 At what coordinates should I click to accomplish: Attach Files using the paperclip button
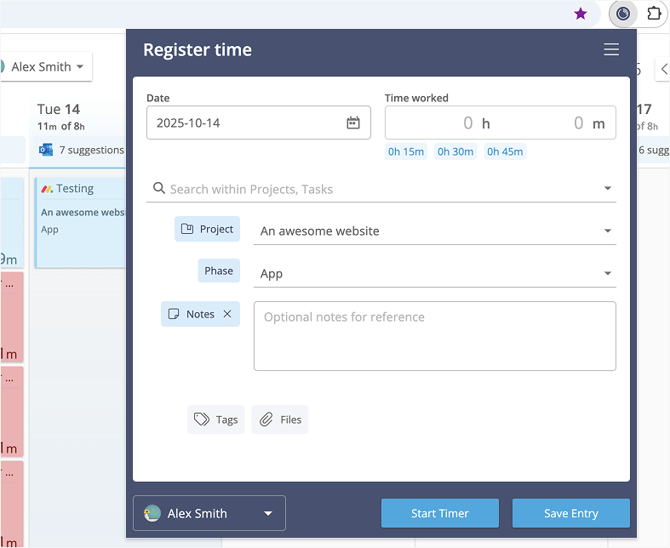click(280, 419)
